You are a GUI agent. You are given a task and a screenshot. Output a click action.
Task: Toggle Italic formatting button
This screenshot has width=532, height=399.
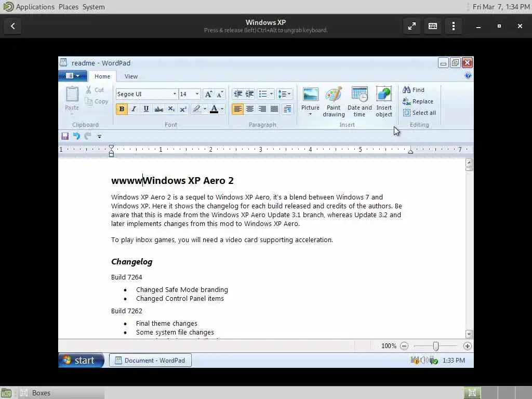tap(134, 109)
